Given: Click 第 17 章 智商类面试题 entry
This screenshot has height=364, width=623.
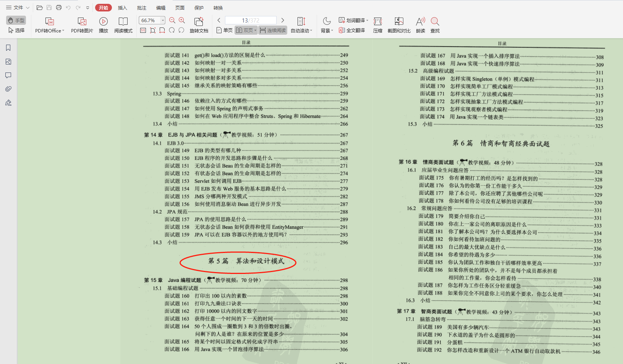Looking at the screenshot, I should pyautogui.click(x=499, y=312).
